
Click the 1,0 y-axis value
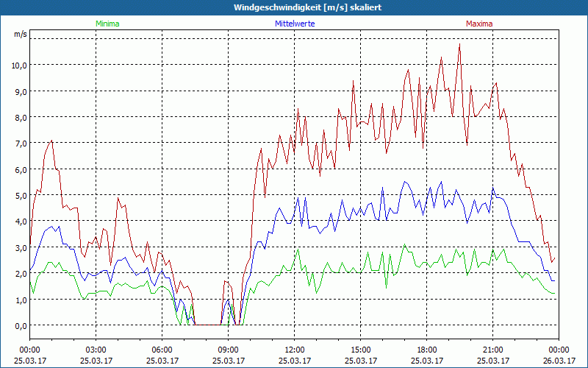click(x=21, y=300)
